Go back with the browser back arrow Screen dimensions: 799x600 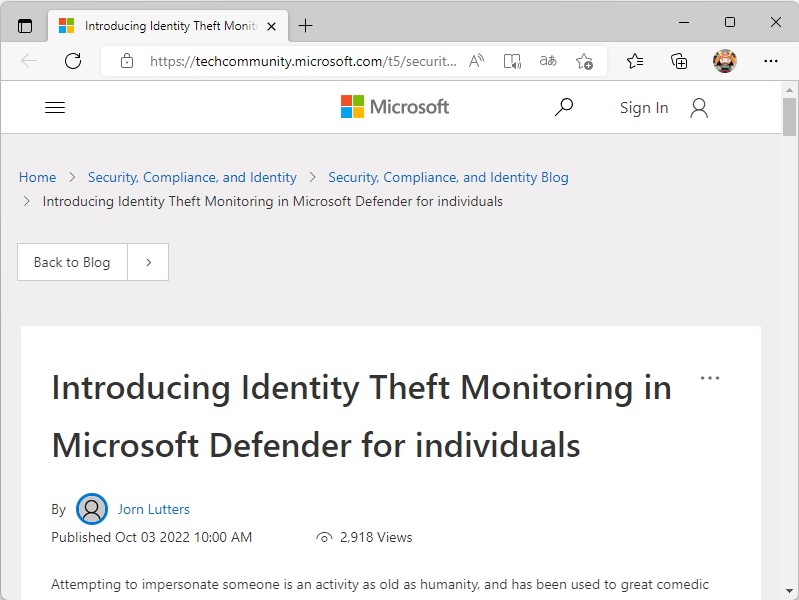click(x=29, y=61)
